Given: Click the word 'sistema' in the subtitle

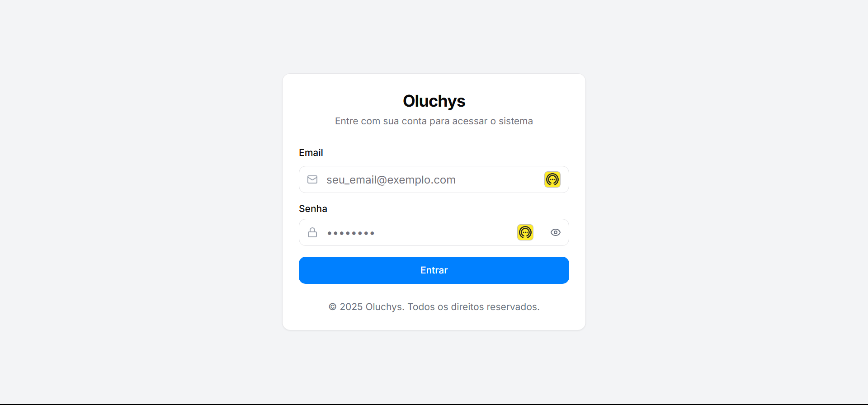Looking at the screenshot, I should point(516,121).
